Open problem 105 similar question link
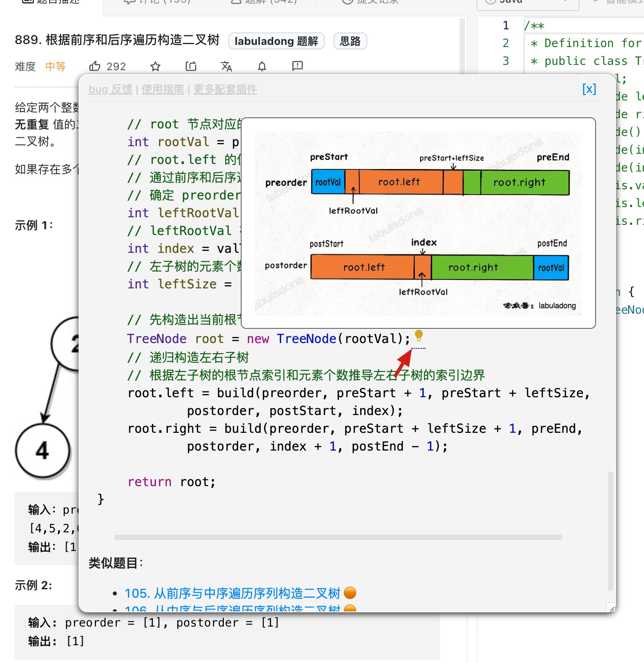 point(232,593)
